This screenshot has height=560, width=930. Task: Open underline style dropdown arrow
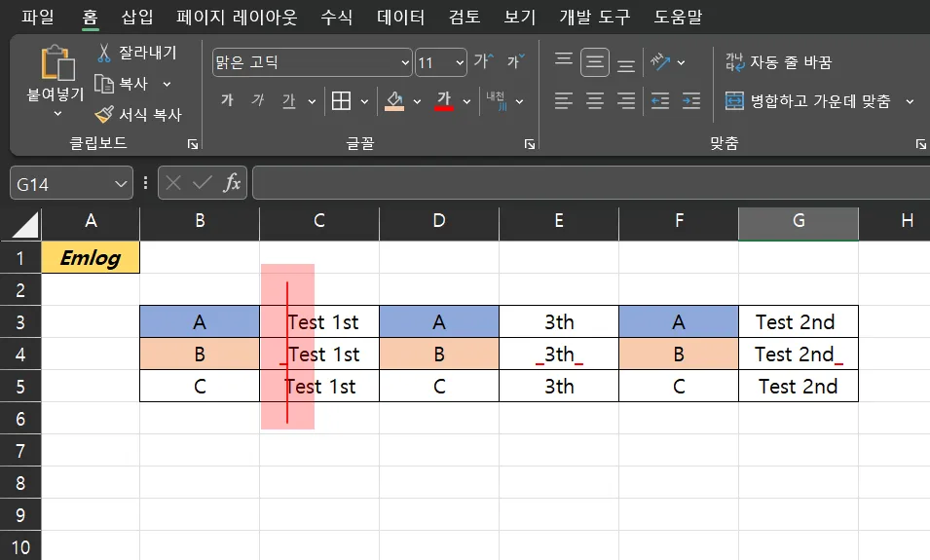312,101
